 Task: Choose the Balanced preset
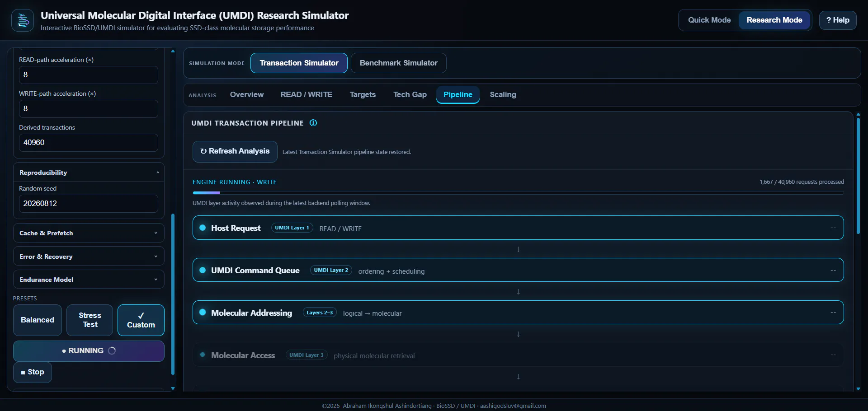pyautogui.click(x=38, y=320)
